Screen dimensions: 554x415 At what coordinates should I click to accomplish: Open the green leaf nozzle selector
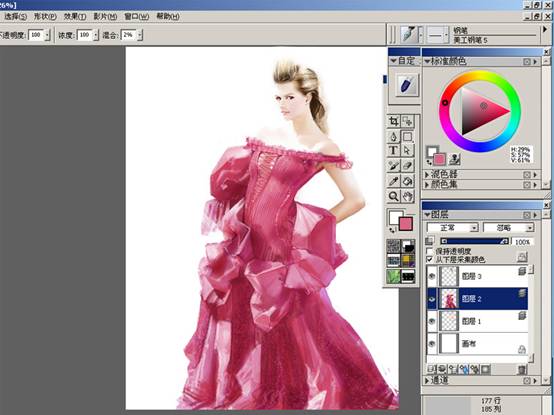pos(393,276)
